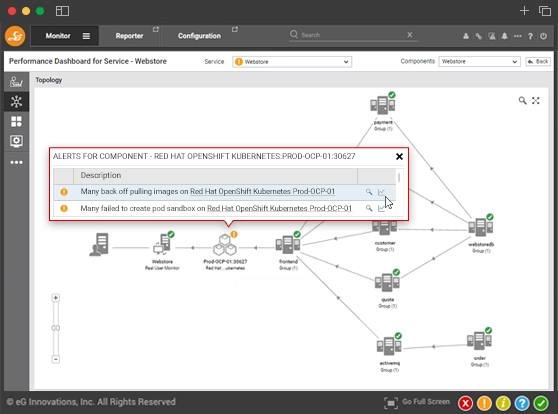Select the order group node
This screenshot has width=558, height=414.
pos(479,340)
